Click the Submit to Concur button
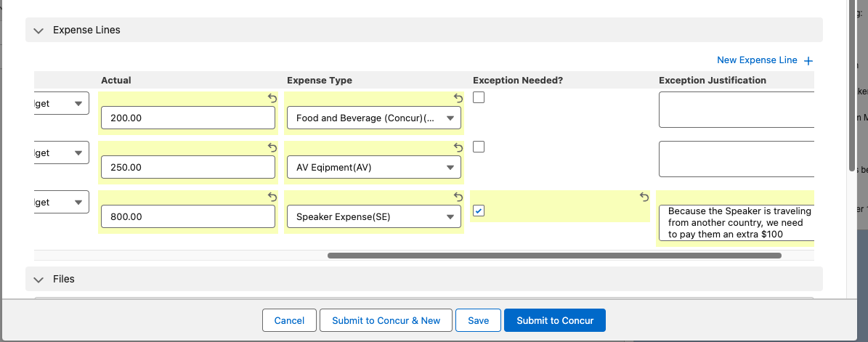The image size is (868, 342). (554, 320)
